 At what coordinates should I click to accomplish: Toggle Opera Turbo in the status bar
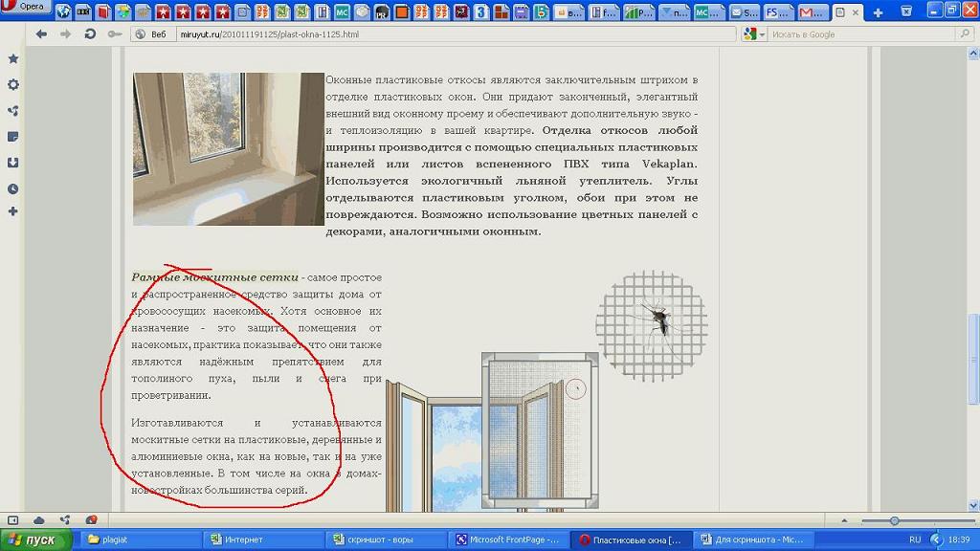click(91, 519)
